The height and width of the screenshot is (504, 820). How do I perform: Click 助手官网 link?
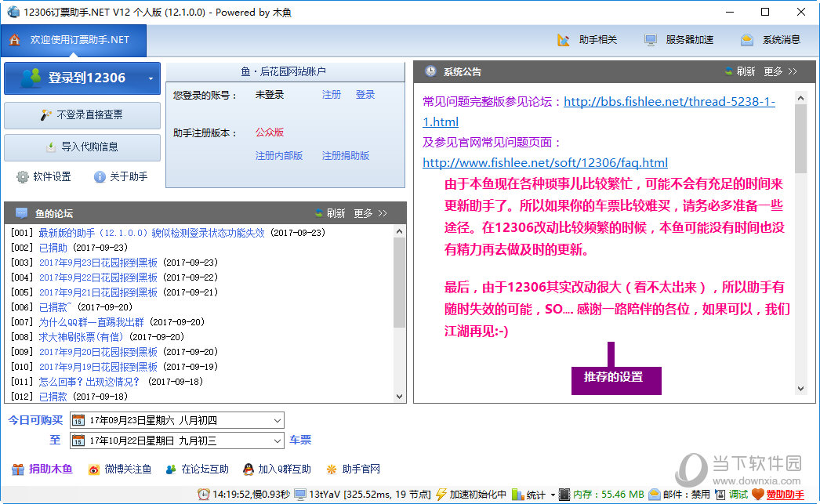(x=353, y=470)
